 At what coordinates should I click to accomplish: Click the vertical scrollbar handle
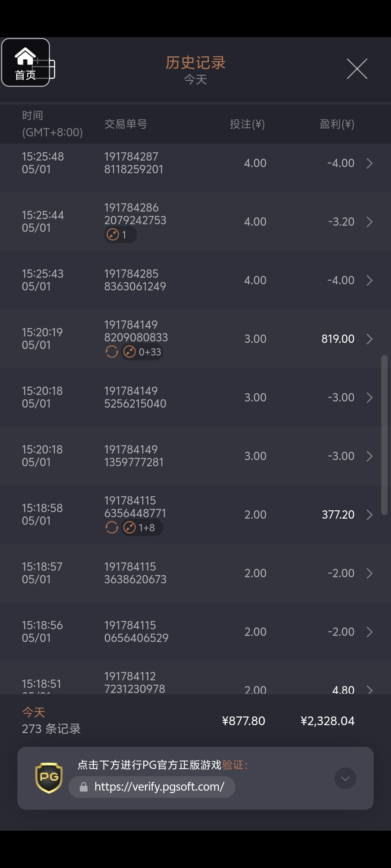[x=384, y=435]
